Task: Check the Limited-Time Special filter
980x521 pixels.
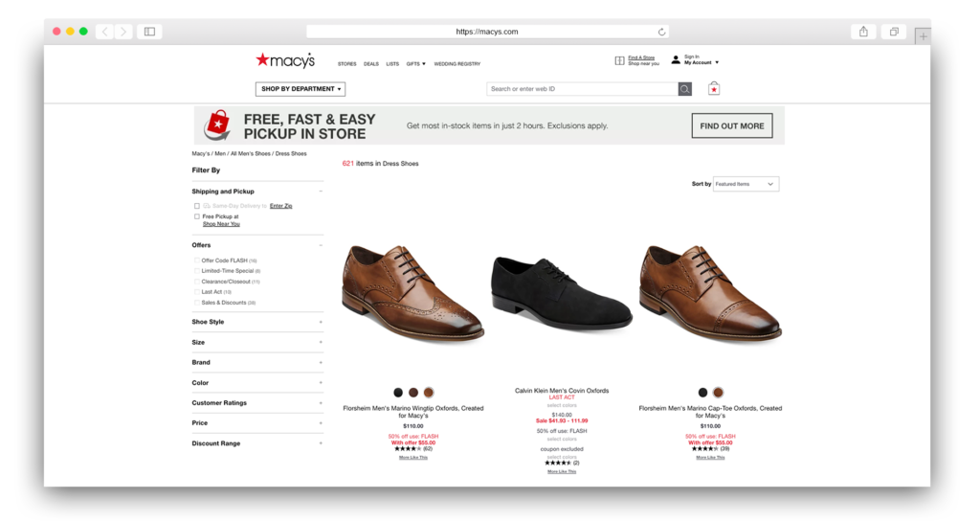Action: (x=197, y=271)
